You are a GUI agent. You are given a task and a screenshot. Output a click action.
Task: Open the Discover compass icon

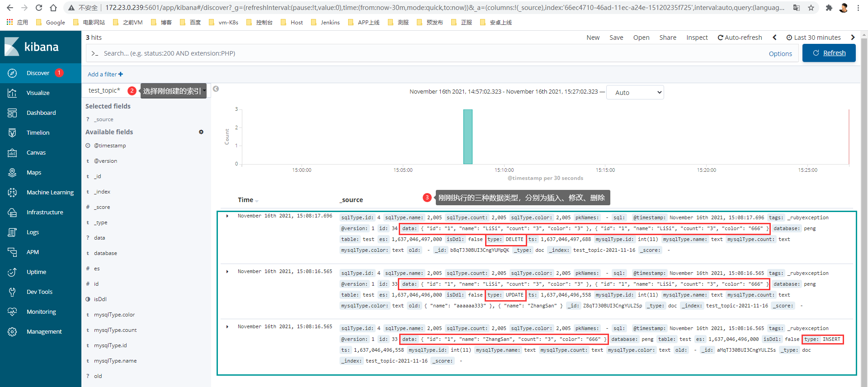(12, 73)
